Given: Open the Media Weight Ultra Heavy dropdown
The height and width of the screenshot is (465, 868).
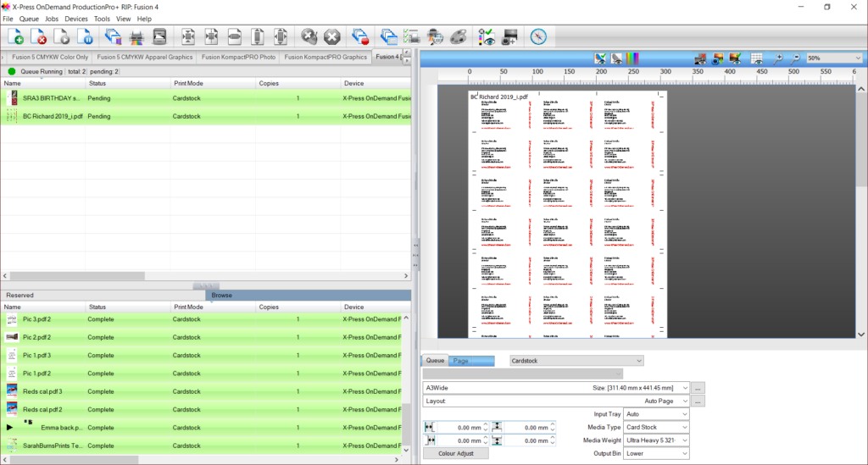Looking at the screenshot, I should [656, 440].
